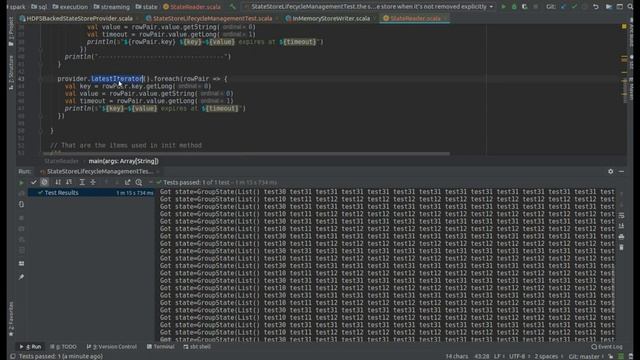Build project hammer icon
Image resolution: width=640 pixels, height=360 pixels.
(233, 7)
